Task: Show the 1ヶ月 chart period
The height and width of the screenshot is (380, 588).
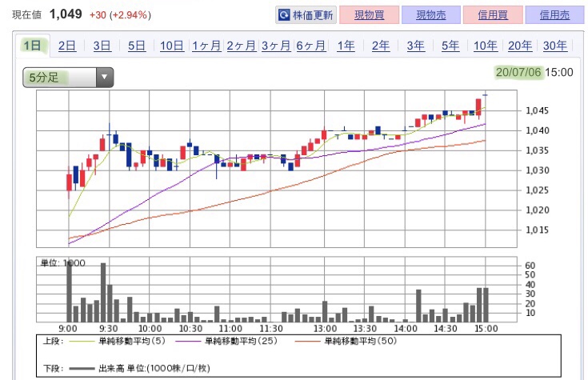Action: point(206,46)
